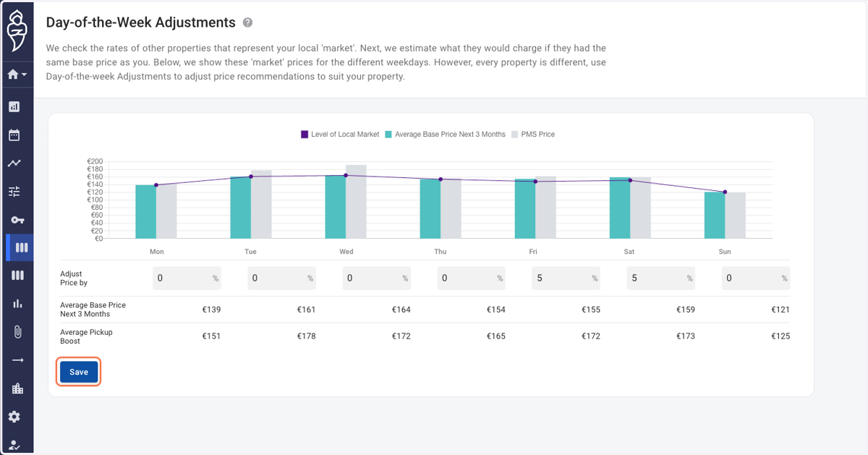Click the €164 Wed average base price
The height and width of the screenshot is (455, 868).
(401, 310)
